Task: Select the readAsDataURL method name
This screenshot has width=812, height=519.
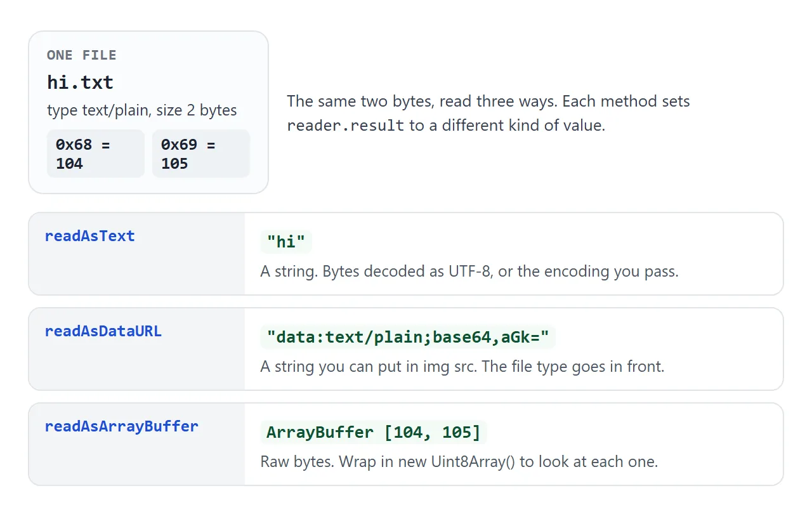Action: (x=103, y=331)
